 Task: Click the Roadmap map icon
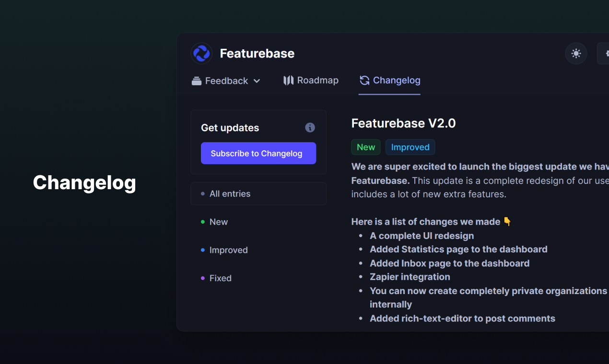point(288,80)
